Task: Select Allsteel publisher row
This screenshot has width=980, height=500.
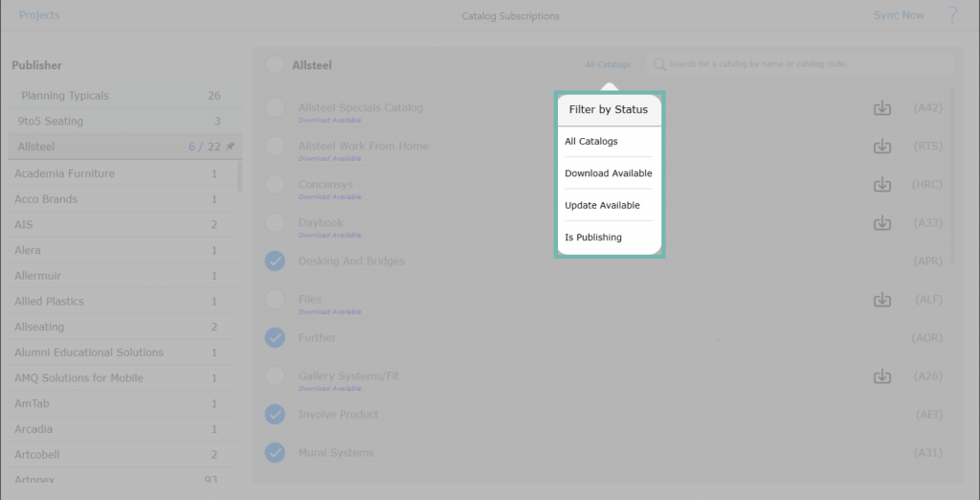Action: [x=123, y=148]
